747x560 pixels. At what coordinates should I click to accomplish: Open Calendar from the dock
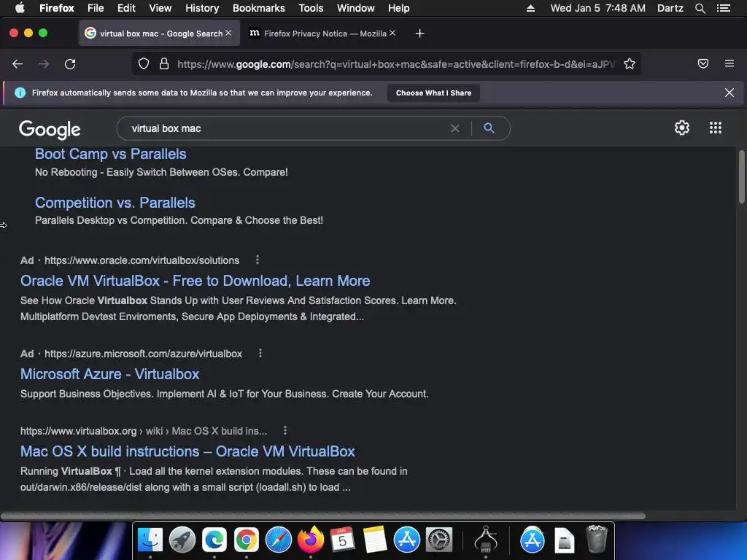click(x=343, y=540)
